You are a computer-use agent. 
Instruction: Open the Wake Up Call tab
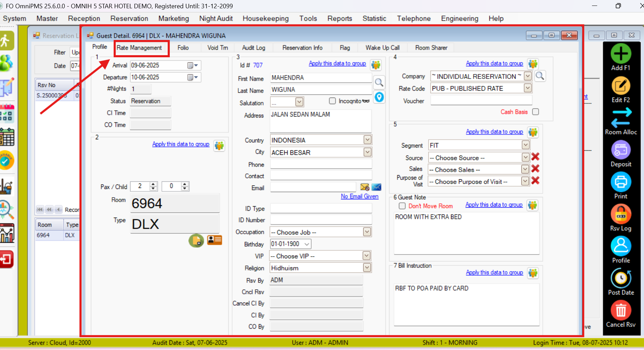pyautogui.click(x=382, y=48)
